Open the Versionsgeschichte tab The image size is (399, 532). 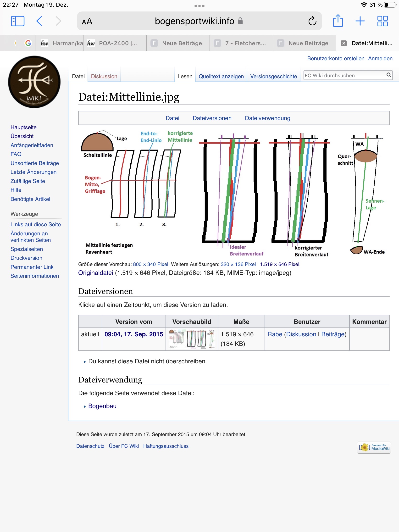coord(273,77)
